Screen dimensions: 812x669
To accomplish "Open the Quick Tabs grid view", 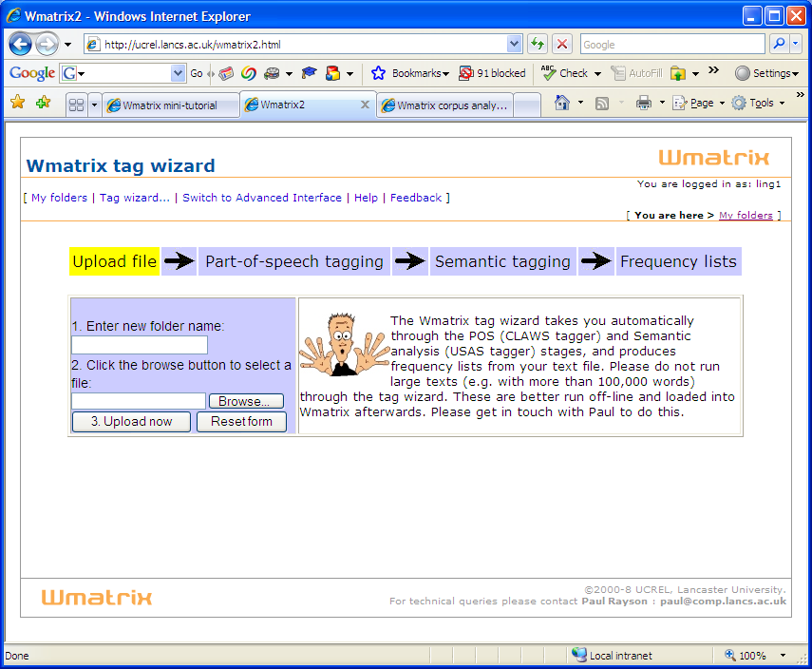I will pyautogui.click(x=77, y=105).
